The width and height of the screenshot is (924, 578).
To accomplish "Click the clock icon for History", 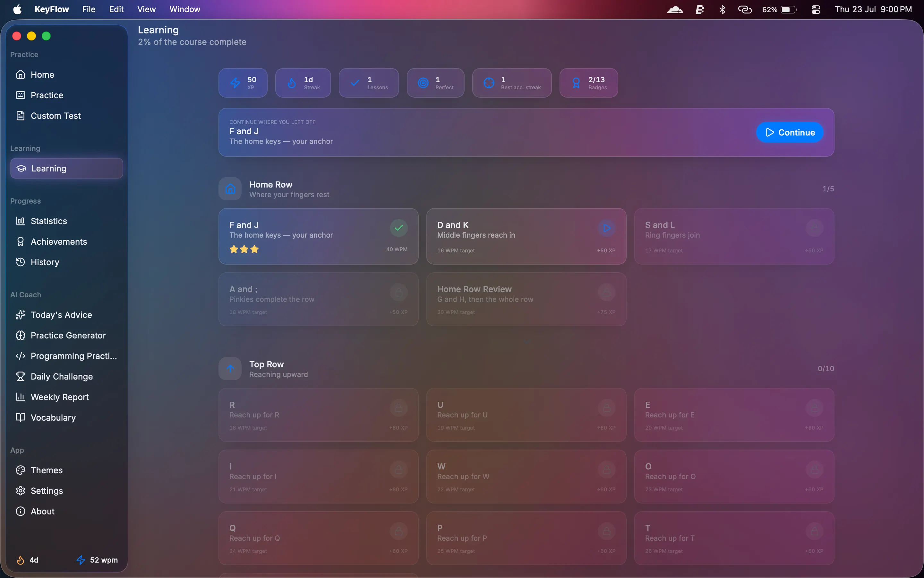I will [x=20, y=262].
